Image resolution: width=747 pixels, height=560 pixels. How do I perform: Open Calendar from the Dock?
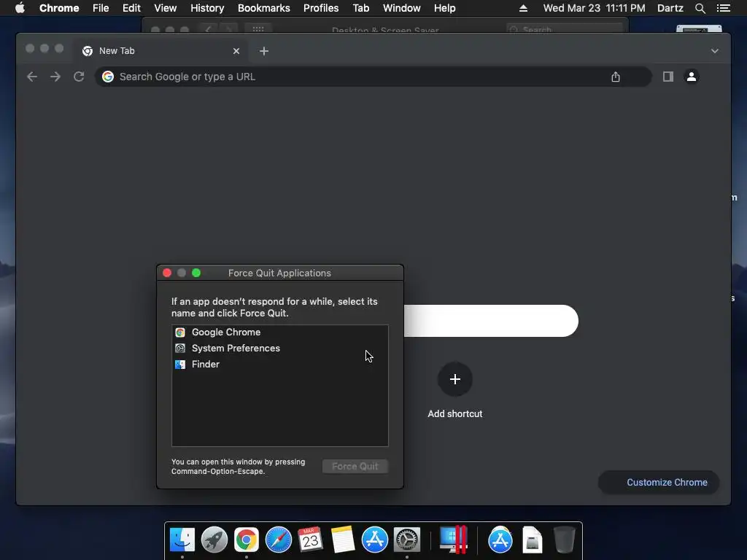(310, 540)
